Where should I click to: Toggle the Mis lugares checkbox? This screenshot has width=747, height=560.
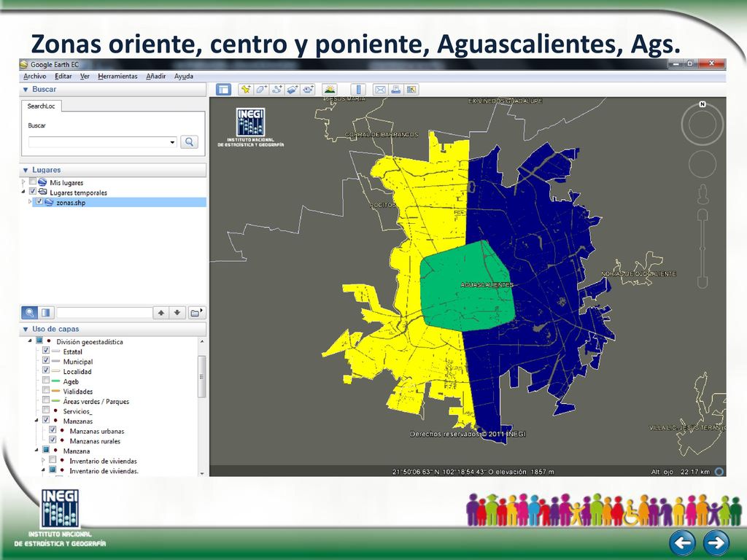click(x=32, y=182)
